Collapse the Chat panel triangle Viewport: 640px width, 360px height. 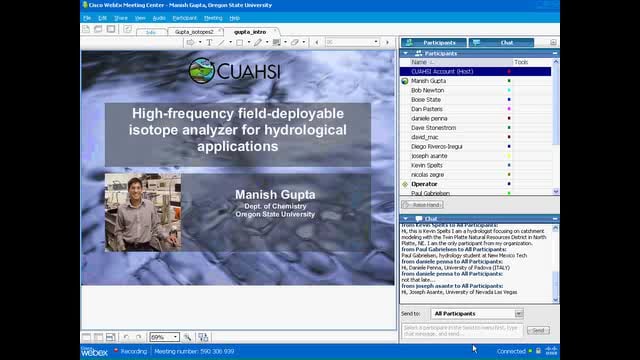[406, 219]
